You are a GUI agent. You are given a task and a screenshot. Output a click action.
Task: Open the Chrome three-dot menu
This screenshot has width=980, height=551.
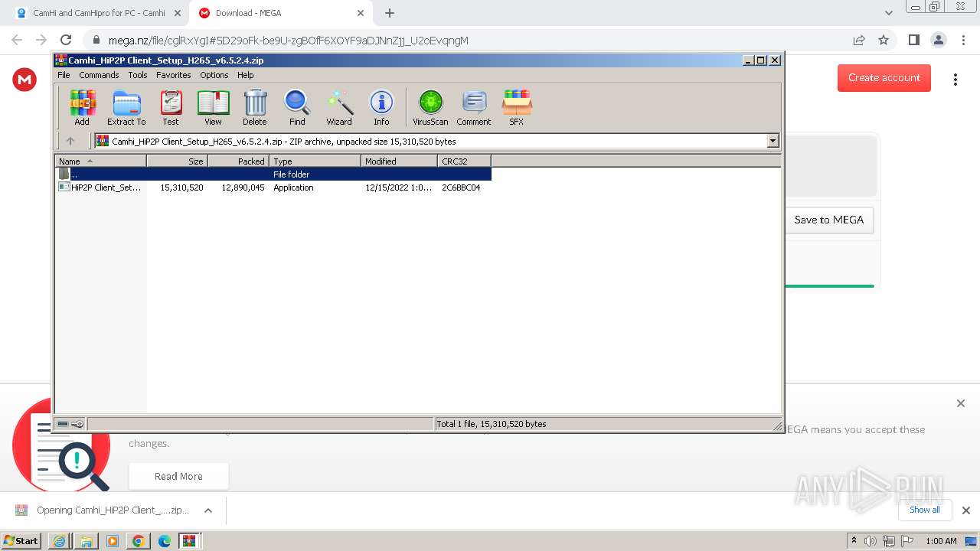tap(964, 40)
